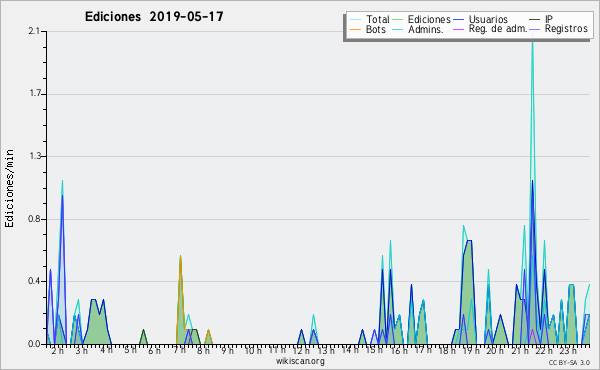Click the 23 h x-axis label
The width and height of the screenshot is (600, 370).
[568, 351]
